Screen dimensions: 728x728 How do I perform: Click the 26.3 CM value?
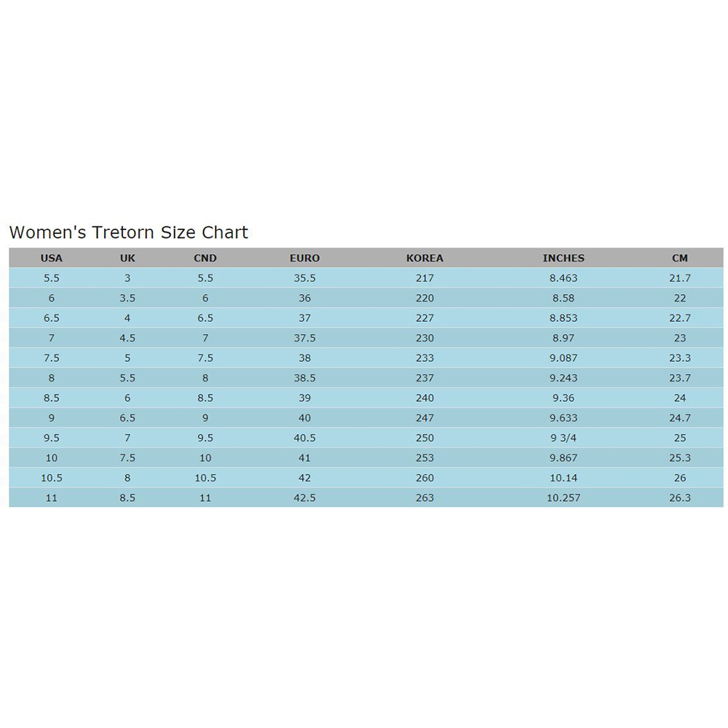680,498
